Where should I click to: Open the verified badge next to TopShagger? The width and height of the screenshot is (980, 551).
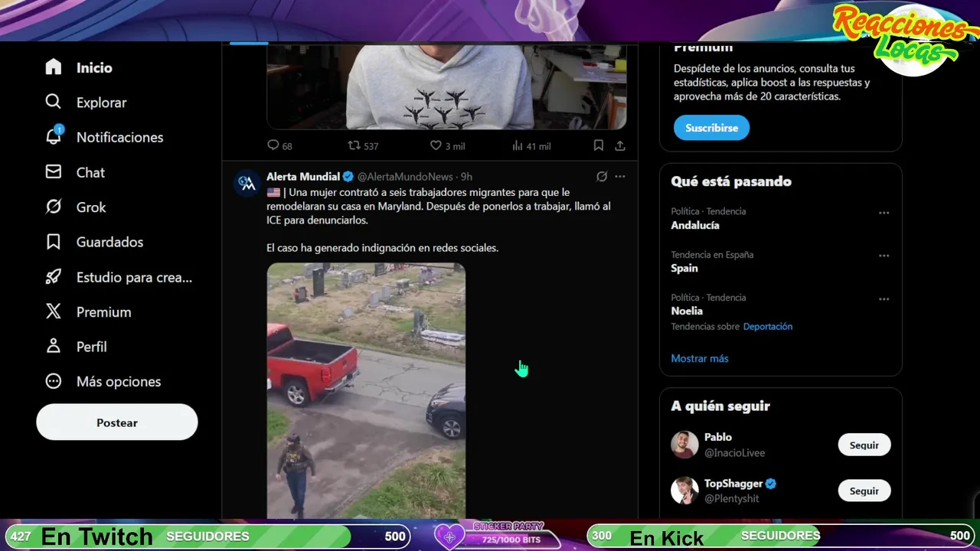772,484
